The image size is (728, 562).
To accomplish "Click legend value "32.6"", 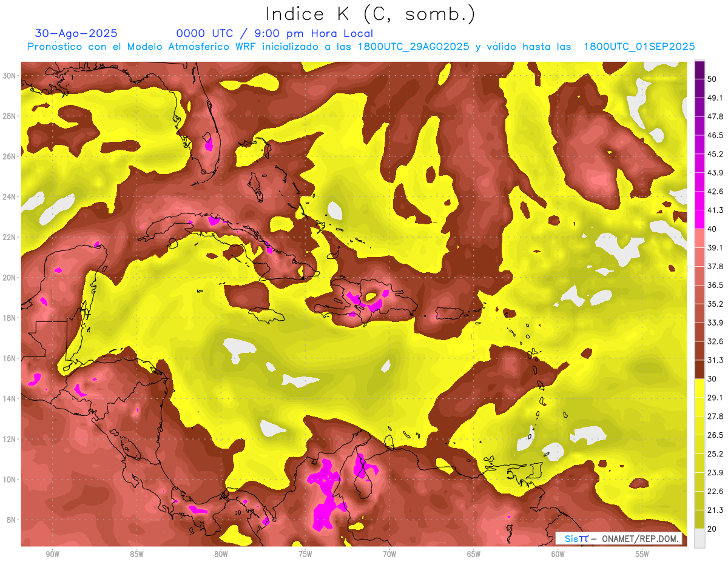I will [x=715, y=341].
